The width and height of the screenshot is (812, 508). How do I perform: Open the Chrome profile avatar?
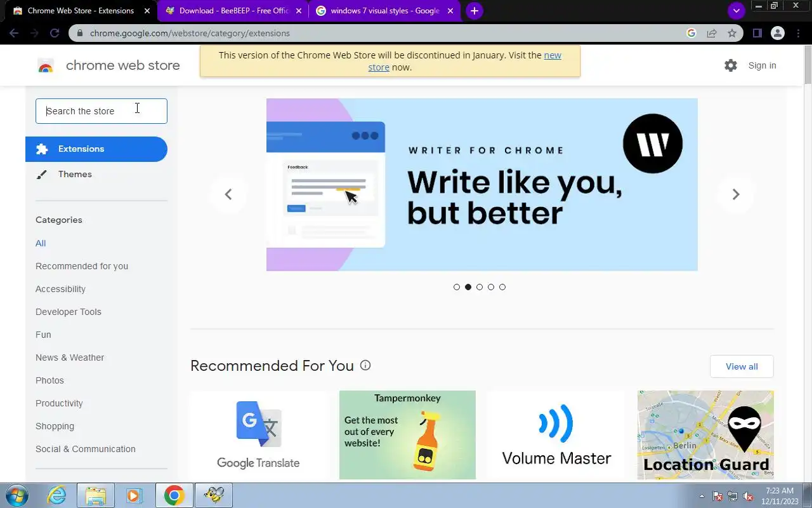777,33
